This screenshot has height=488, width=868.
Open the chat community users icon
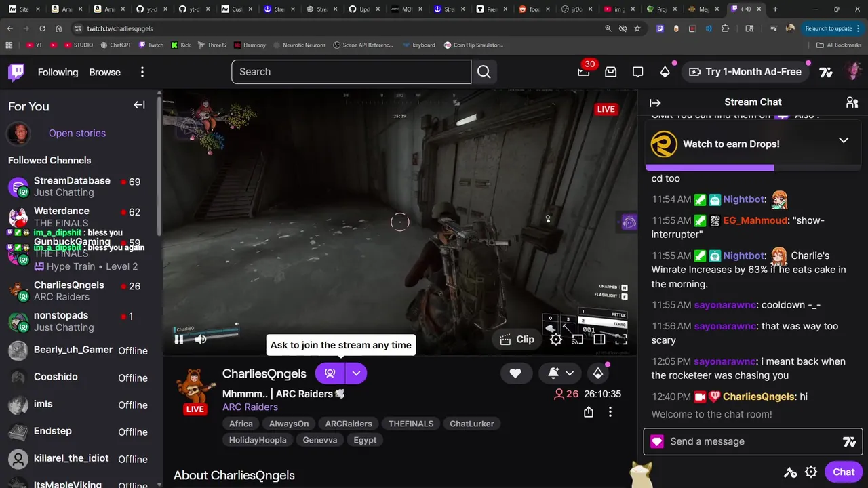pos(852,102)
